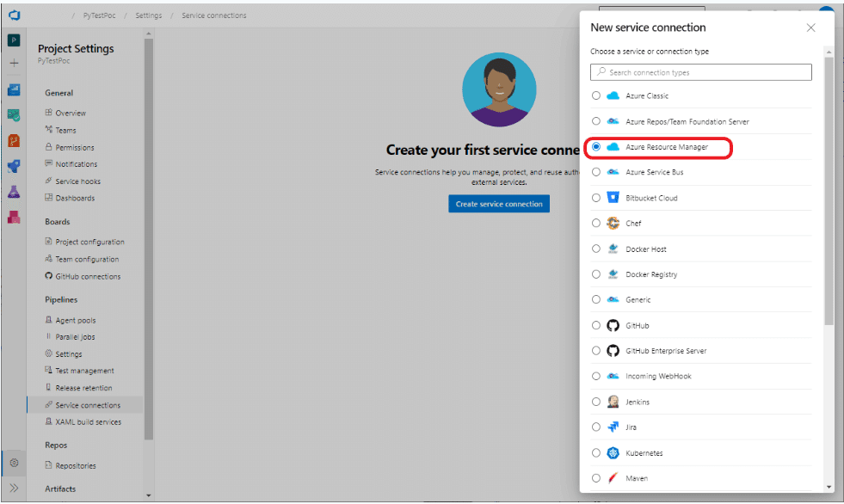
Task: Click the Docker Host whale icon
Action: (613, 249)
